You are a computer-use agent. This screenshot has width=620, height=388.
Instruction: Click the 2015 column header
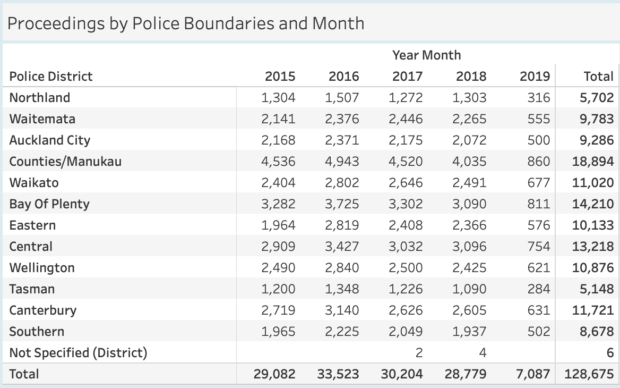280,76
